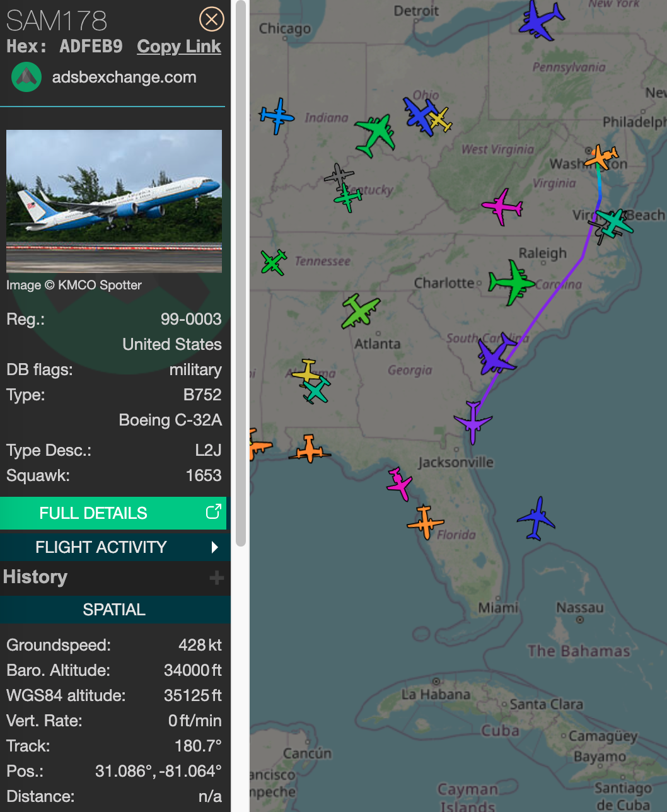The image size is (667, 812).
Task: Select the small green plane over Kentucky
Action: tap(347, 198)
